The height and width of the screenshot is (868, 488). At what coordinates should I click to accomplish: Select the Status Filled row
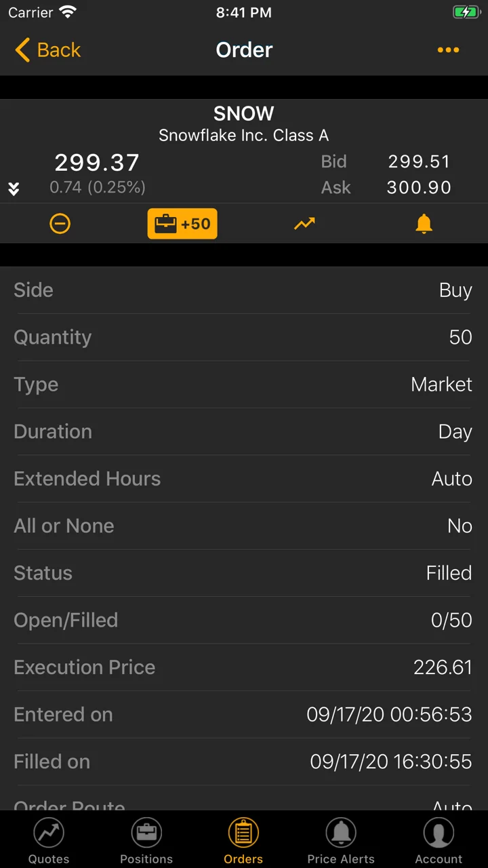(x=244, y=573)
